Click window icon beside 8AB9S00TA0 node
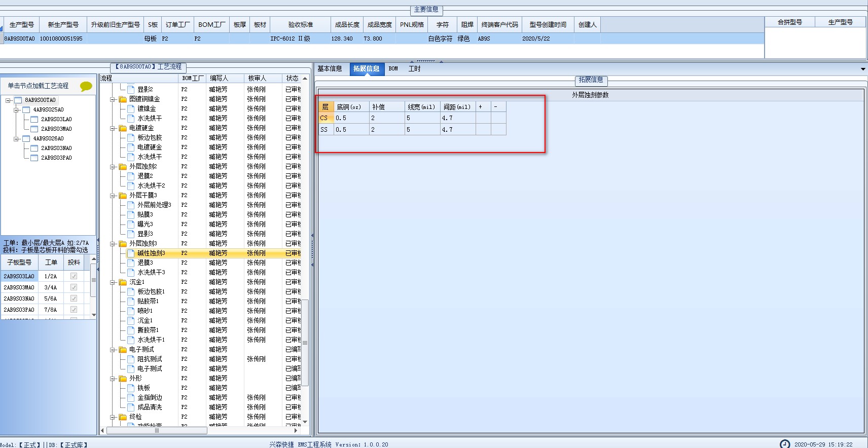The image size is (868, 448). point(18,100)
